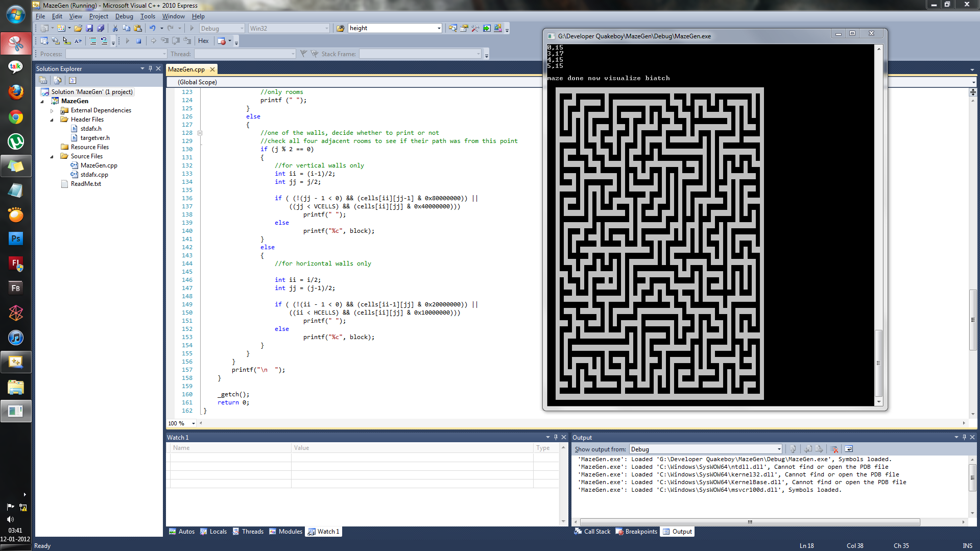The image size is (980, 551).
Task: Open the Toolbox toolbar icon
Action: click(475, 28)
